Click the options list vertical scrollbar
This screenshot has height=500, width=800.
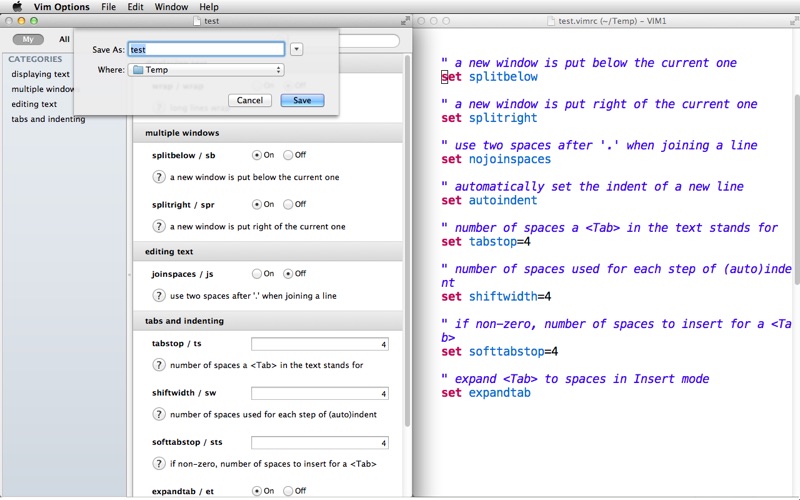407,241
